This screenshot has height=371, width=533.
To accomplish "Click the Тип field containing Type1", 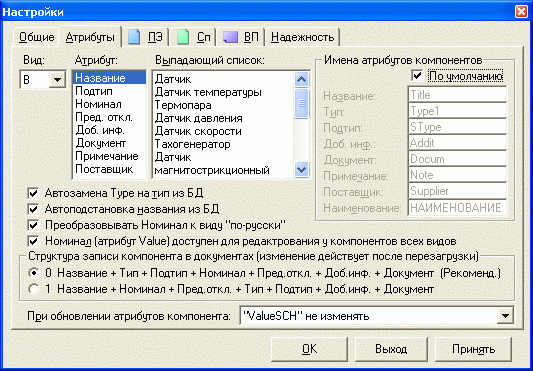I will coord(457,111).
